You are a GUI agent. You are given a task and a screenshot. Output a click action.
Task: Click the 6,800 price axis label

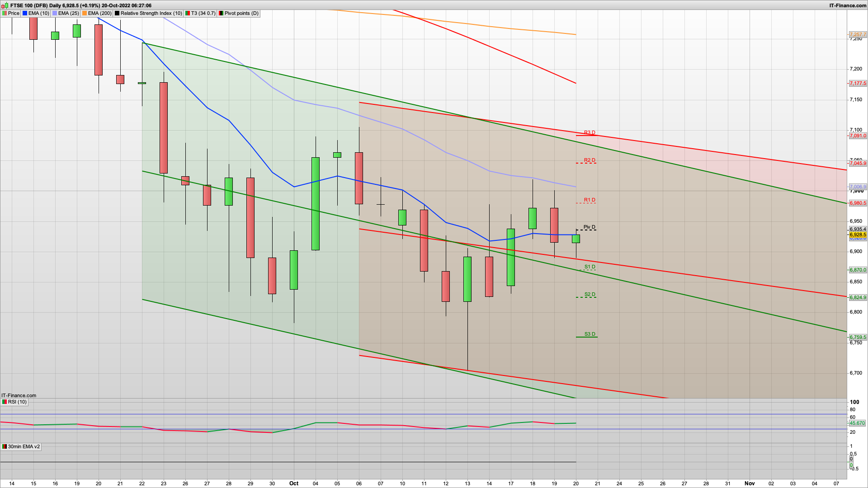(x=856, y=312)
